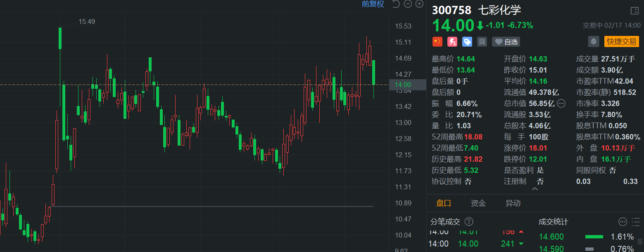Set a price alert with bell icon

[594, 41]
